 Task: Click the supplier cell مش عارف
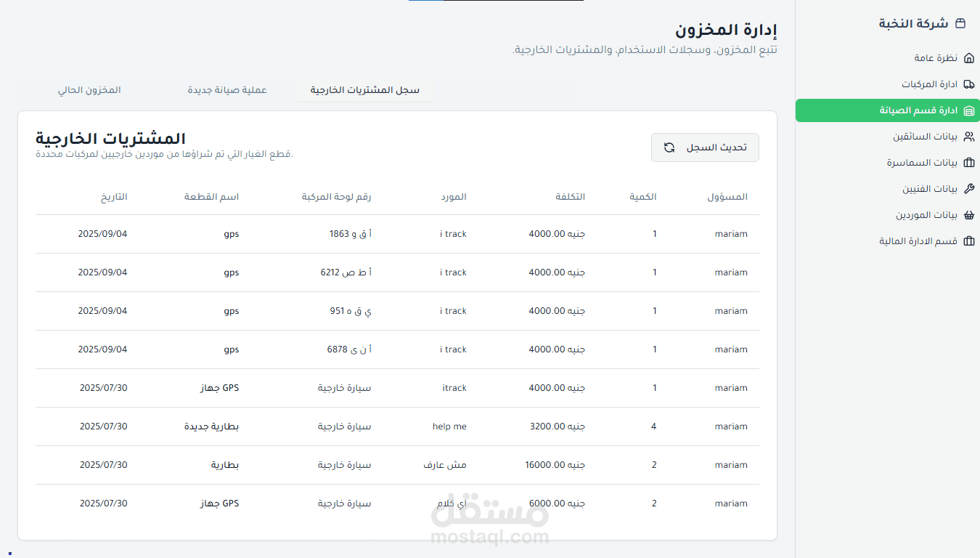(x=445, y=465)
